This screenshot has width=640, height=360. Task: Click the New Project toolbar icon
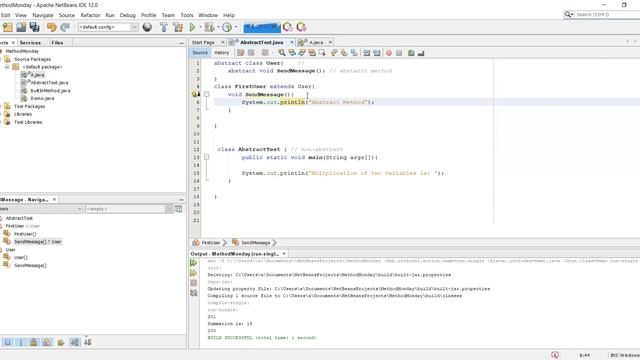8,27
